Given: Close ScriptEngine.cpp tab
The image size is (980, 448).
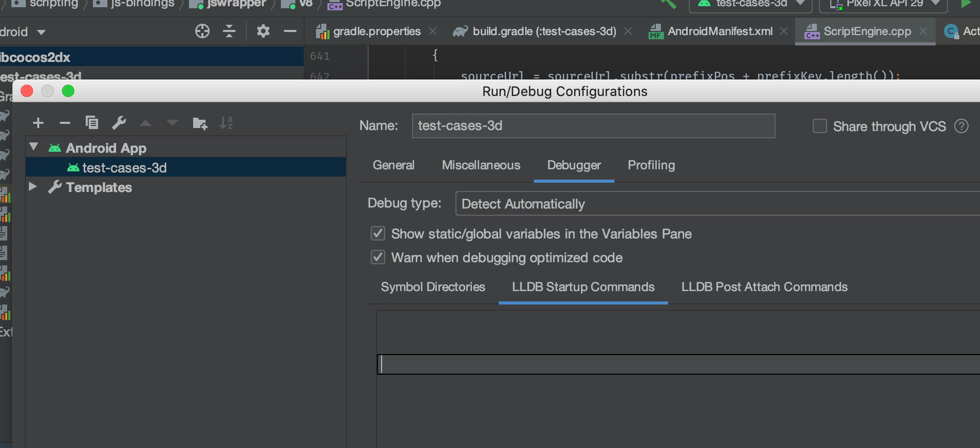Looking at the screenshot, I should pyautogui.click(x=923, y=31).
